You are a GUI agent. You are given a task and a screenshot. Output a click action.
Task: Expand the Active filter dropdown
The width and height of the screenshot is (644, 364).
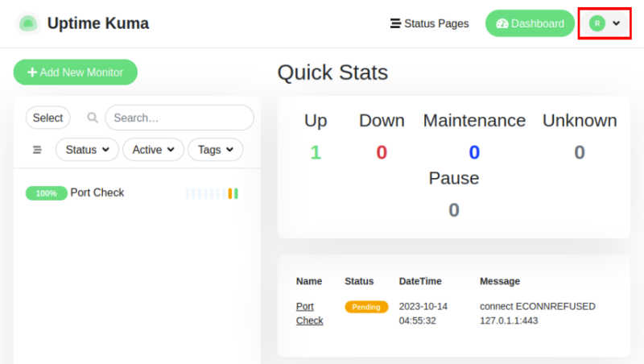coord(153,150)
